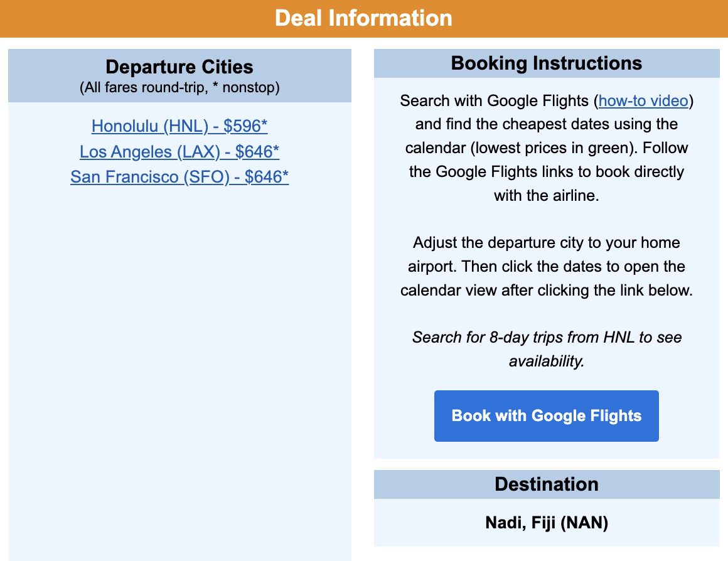
Task: Click the Booking Instructions panel header
Action: coord(546,63)
